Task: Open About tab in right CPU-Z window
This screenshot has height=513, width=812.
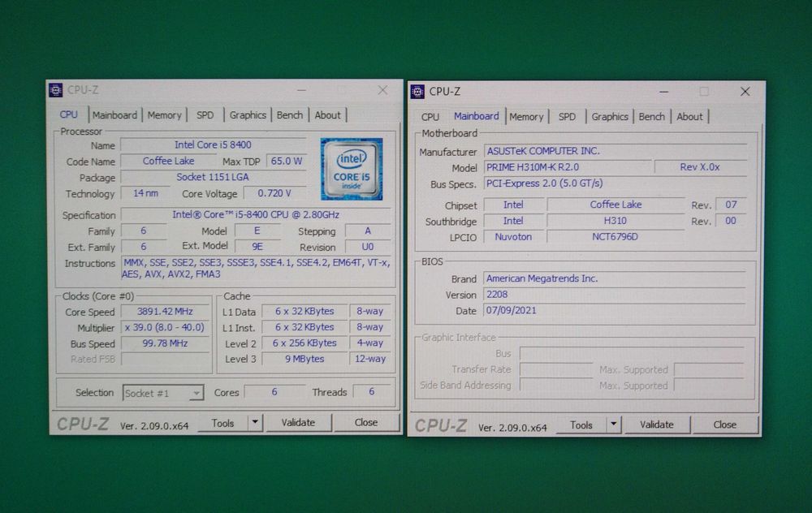Action: pos(689,117)
